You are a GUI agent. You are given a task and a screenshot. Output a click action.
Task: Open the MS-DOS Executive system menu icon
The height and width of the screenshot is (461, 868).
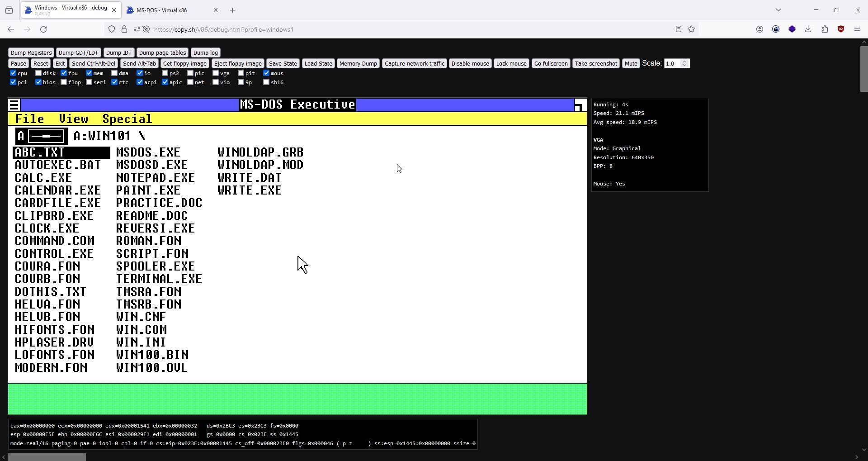14,105
